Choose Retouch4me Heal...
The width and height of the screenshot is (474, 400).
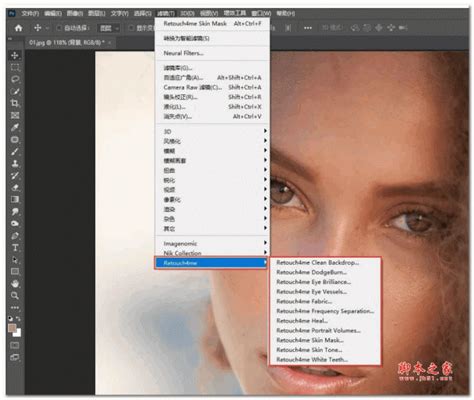click(325, 321)
